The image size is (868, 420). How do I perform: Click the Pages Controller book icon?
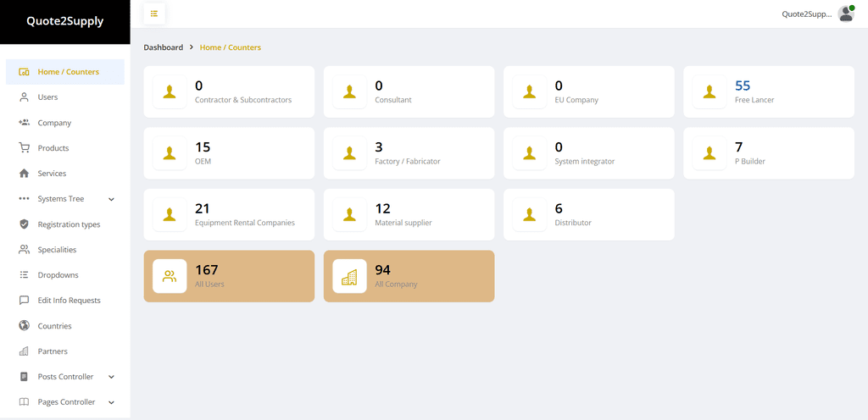[24, 402]
